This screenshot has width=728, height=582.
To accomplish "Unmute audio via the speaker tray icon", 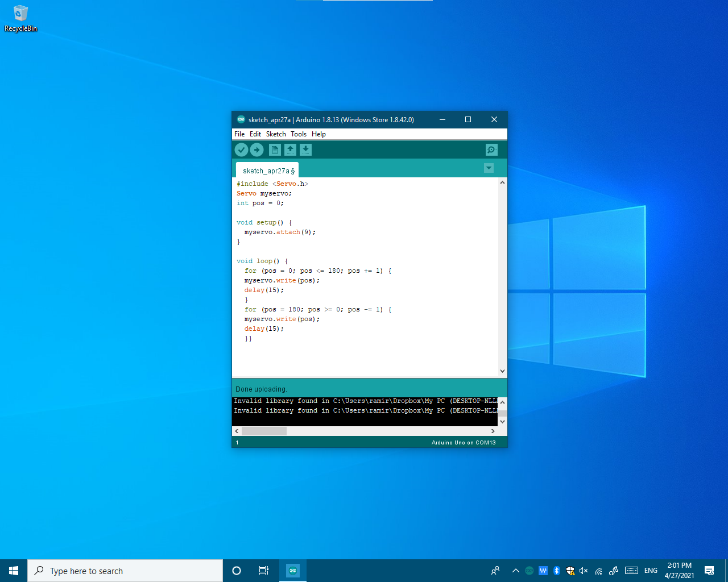I will [583, 571].
